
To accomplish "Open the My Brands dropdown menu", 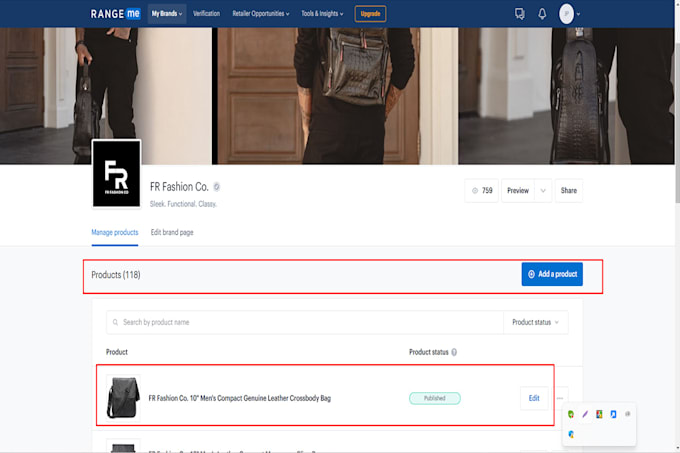I will pos(167,14).
